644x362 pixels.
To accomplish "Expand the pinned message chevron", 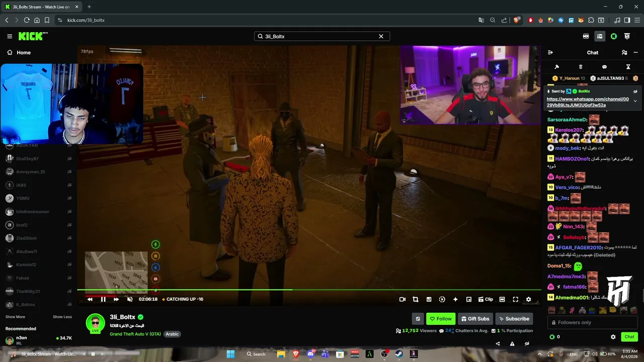I will coord(635,101).
